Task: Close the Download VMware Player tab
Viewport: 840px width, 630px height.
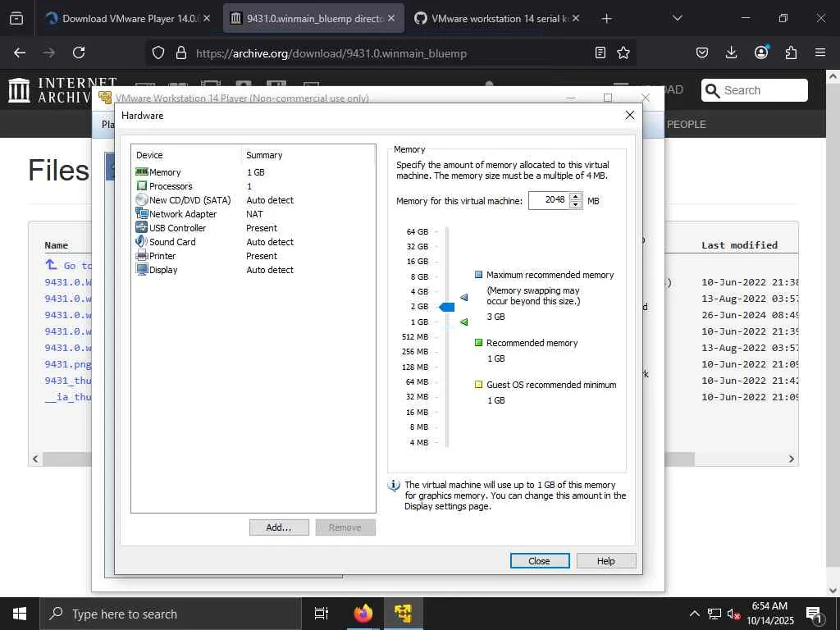Action: [x=207, y=18]
